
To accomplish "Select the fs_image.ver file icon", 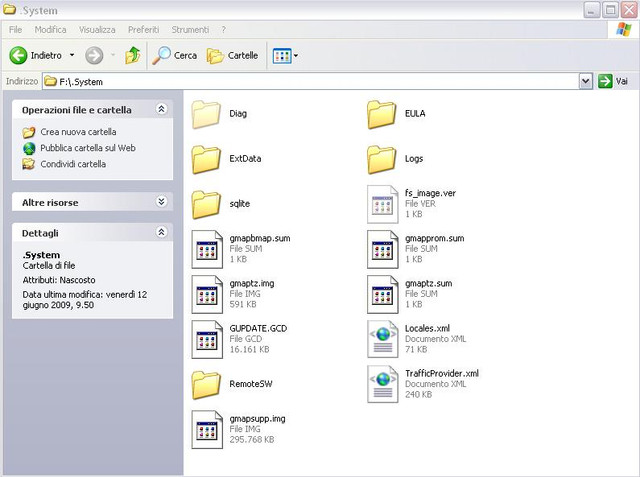I will coord(382,204).
